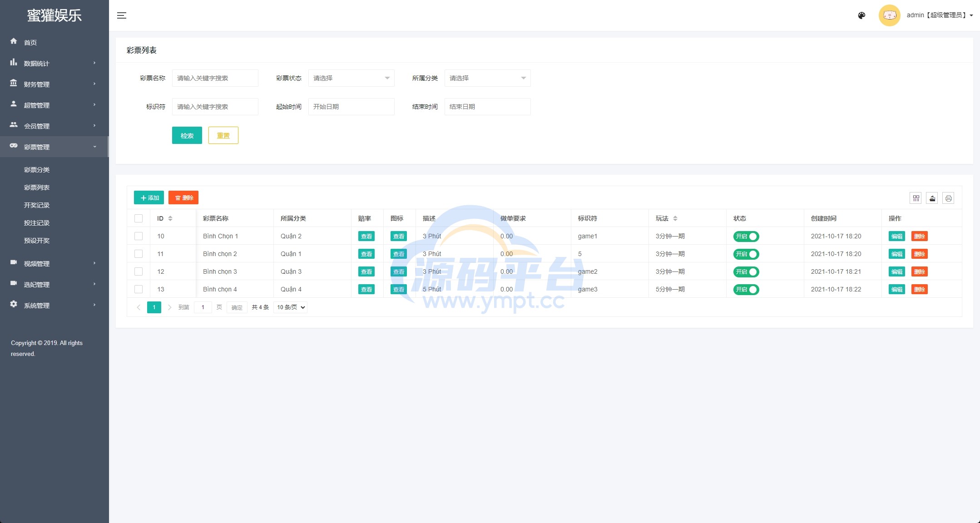This screenshot has height=523, width=980.
Task: Open admin 超级管理员 user menu
Action: [940, 15]
